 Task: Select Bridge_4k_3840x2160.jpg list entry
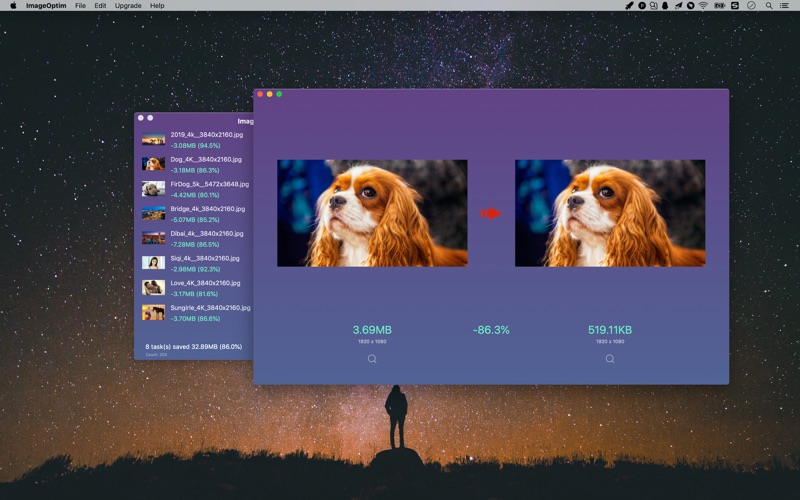tap(207, 209)
